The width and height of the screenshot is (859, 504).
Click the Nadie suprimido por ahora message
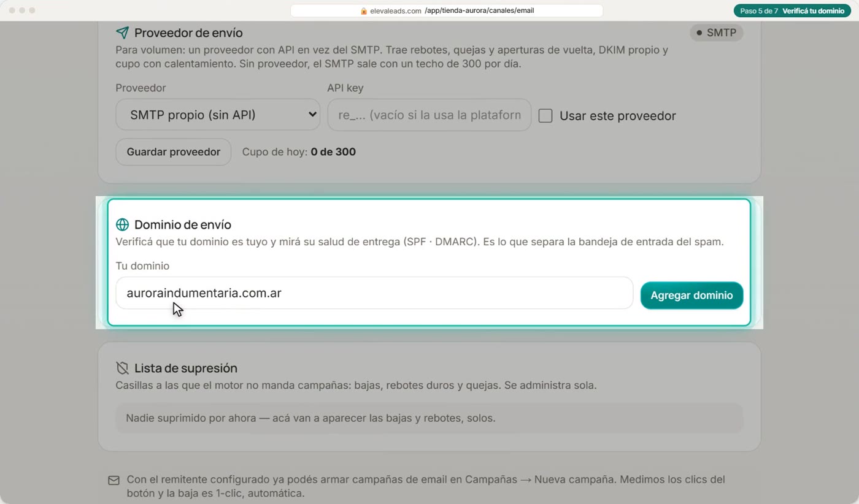310,418
